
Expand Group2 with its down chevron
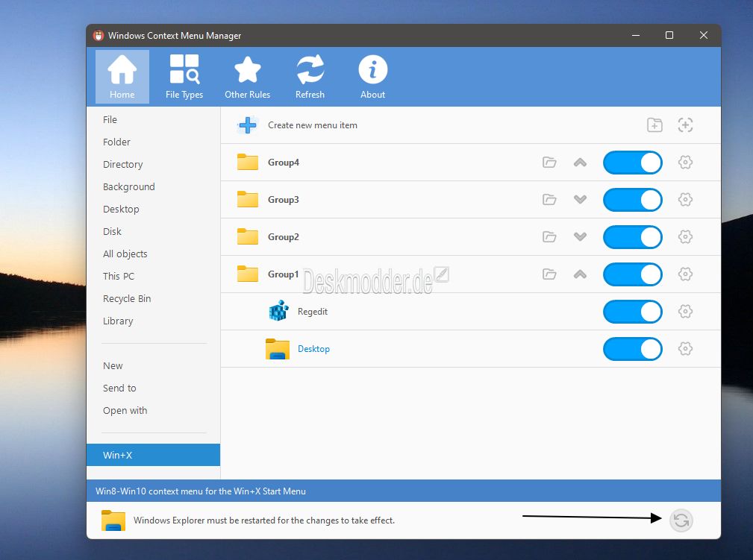[580, 236]
